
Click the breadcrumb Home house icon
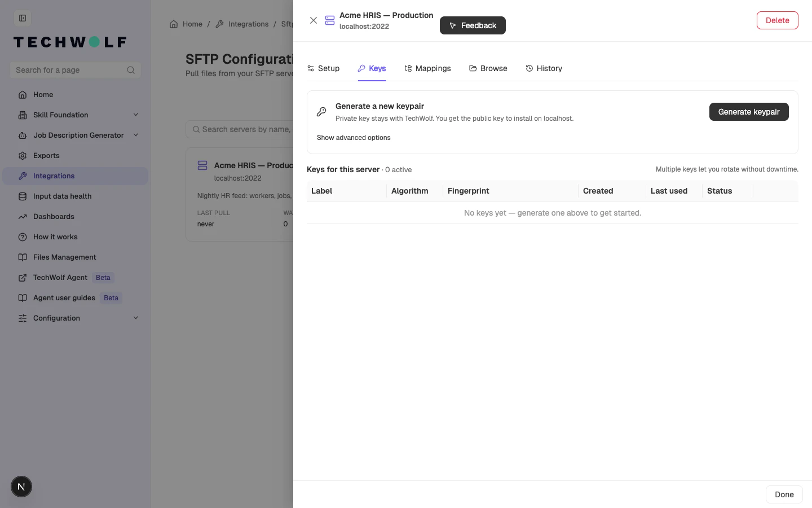click(174, 24)
